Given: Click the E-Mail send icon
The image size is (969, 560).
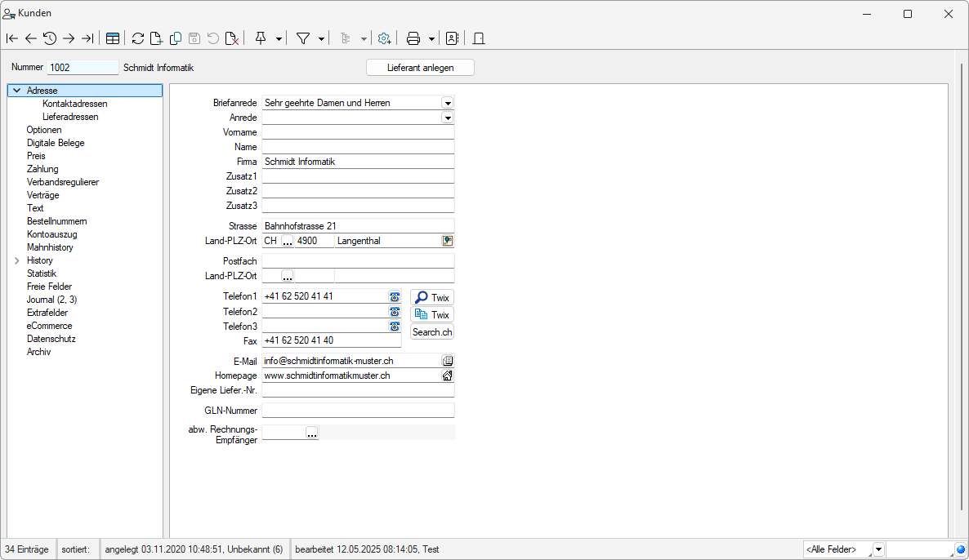Looking at the screenshot, I should coord(448,361).
